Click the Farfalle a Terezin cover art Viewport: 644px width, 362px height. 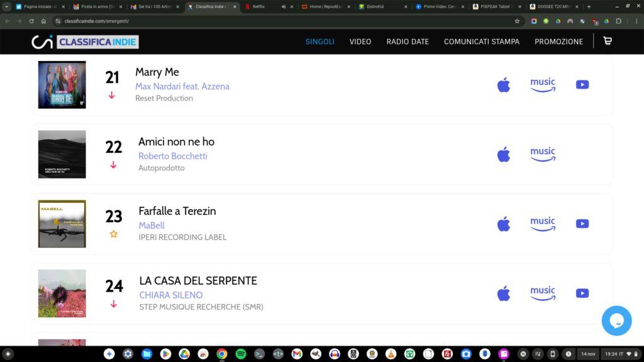pos(62,224)
